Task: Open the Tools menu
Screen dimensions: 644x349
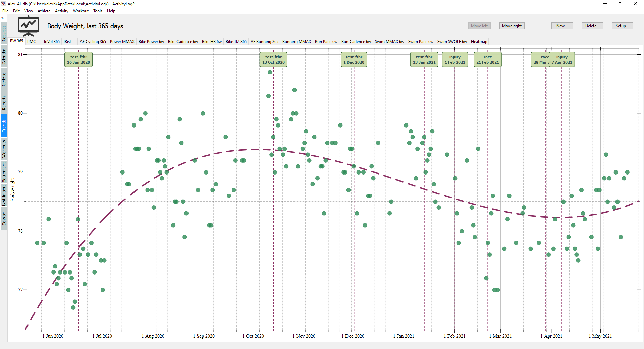Action: (98, 11)
